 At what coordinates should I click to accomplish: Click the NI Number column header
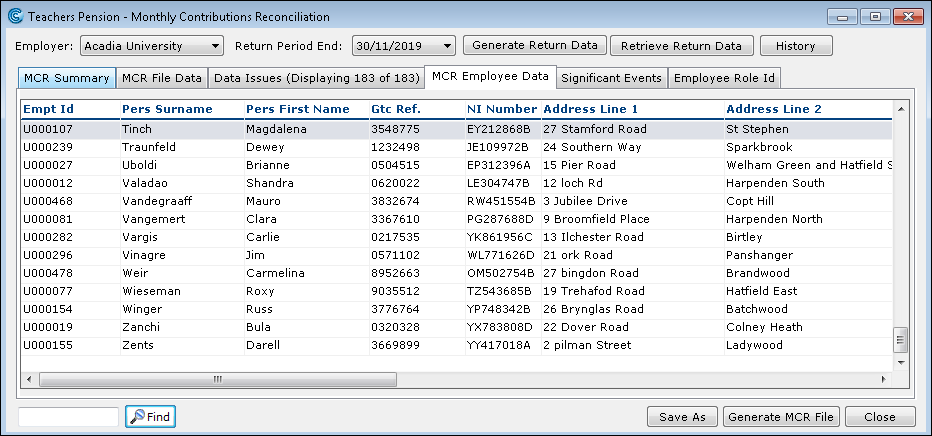coord(502,109)
